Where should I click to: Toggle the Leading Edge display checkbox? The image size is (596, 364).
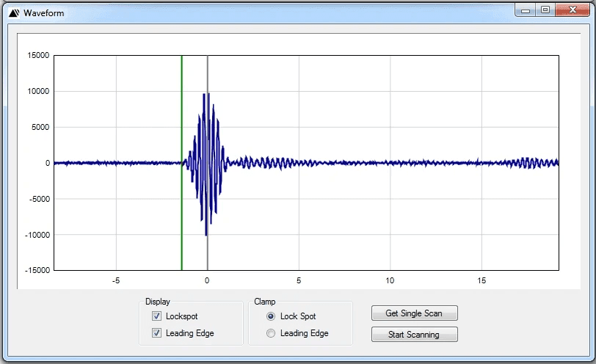click(156, 333)
